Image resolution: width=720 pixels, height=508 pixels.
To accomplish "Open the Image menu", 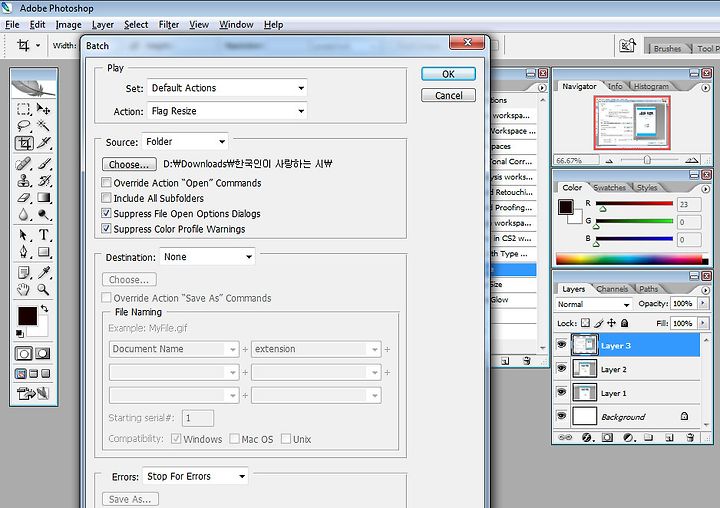I will click(x=68, y=25).
